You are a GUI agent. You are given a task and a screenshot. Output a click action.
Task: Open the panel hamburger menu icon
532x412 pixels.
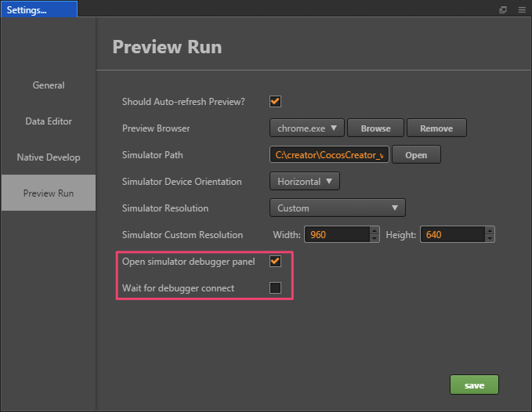(522, 9)
